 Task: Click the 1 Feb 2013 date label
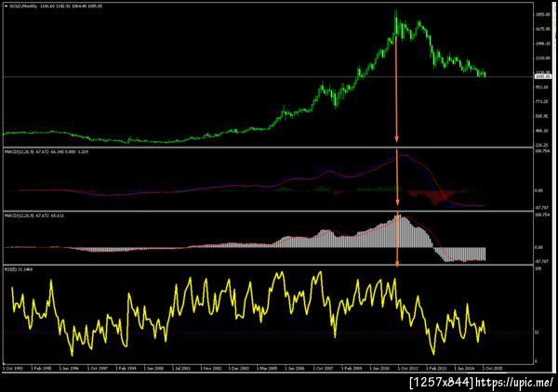click(436, 369)
